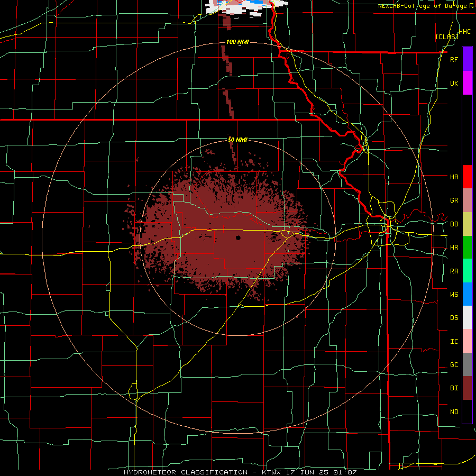Screen dimensions: 476x476
Task: Select the BD legend label
Action: point(454,224)
